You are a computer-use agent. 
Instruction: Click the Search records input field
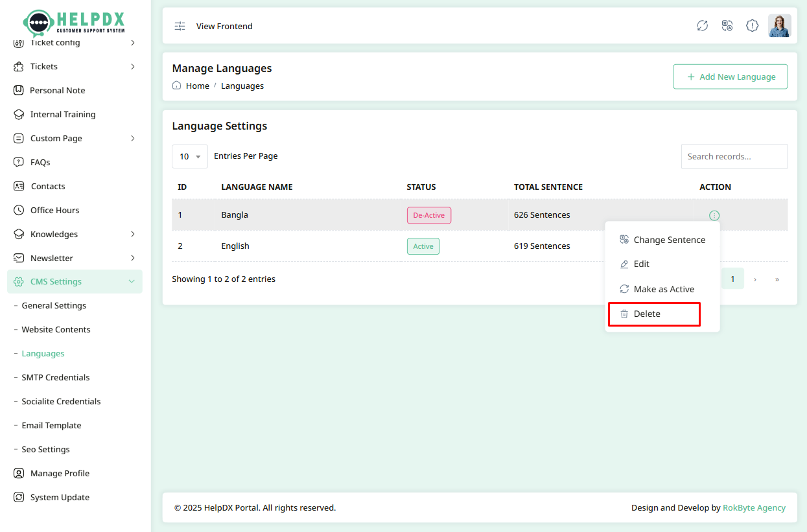(x=734, y=157)
